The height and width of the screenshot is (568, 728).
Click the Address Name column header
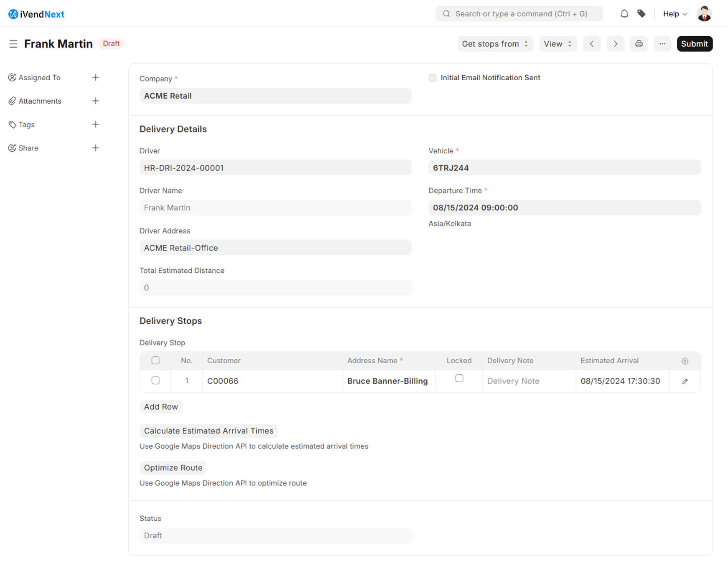click(x=389, y=361)
